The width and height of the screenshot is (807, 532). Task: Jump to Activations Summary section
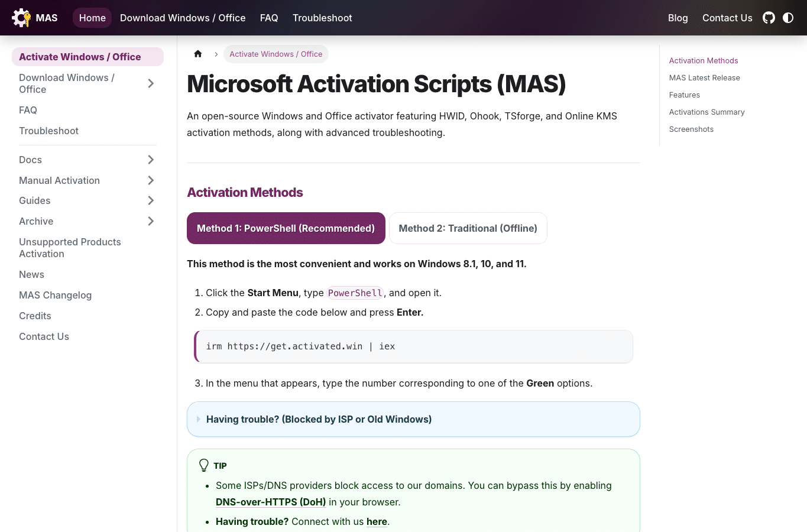coord(706,112)
